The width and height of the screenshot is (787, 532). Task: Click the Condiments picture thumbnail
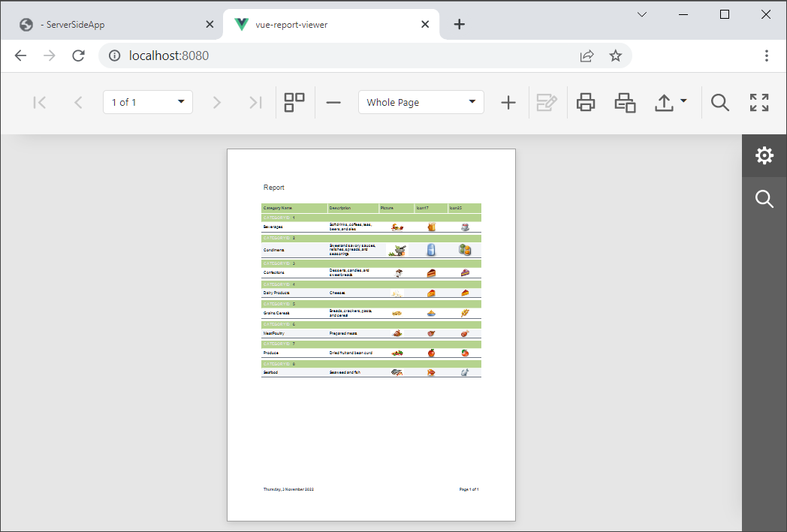(397, 250)
